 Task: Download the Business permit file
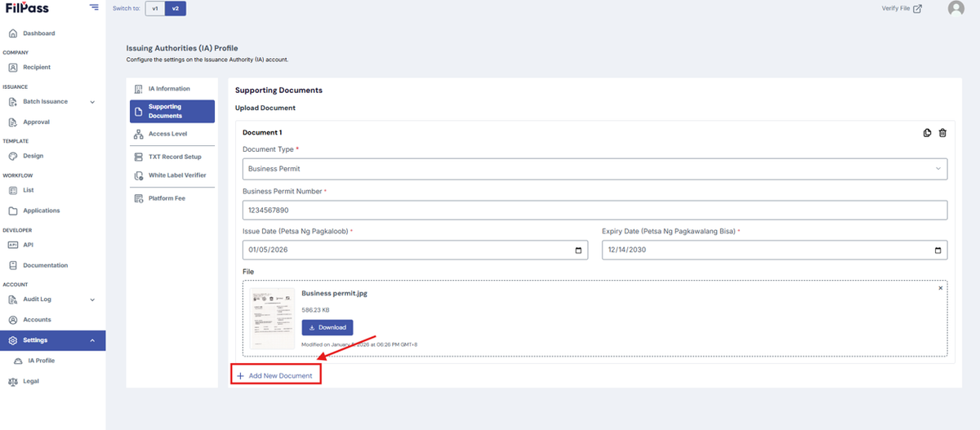coord(327,327)
